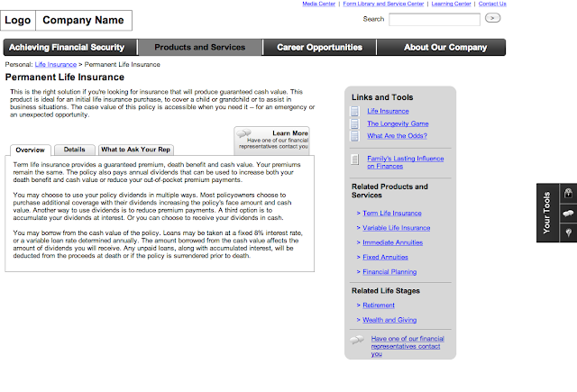
Task: Click the speech bubble icon in Learn More box
Action: (x=243, y=133)
